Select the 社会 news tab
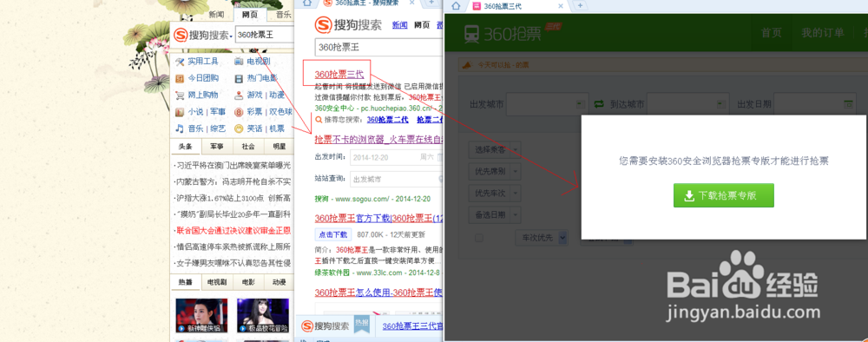The width and height of the screenshot is (868, 342). point(248,147)
